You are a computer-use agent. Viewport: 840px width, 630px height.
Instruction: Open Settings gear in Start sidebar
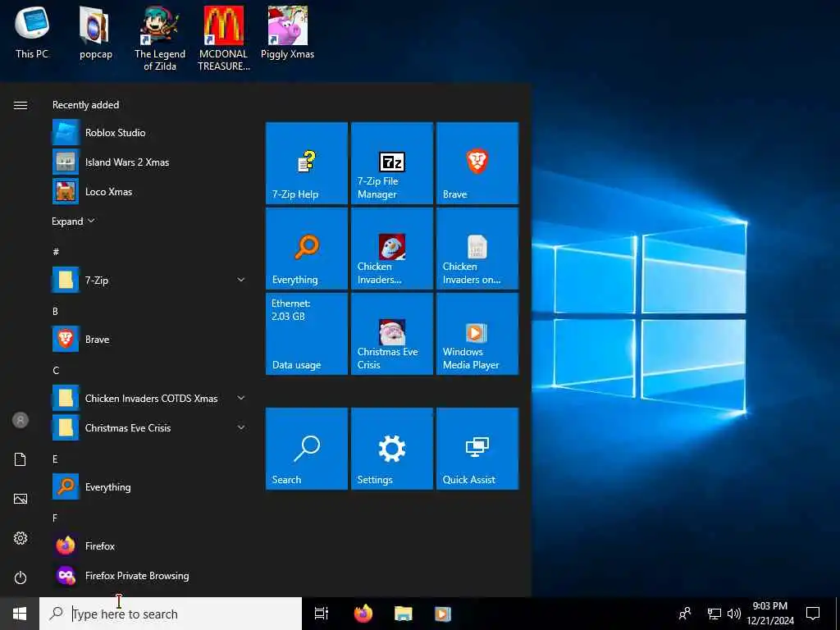click(x=21, y=538)
